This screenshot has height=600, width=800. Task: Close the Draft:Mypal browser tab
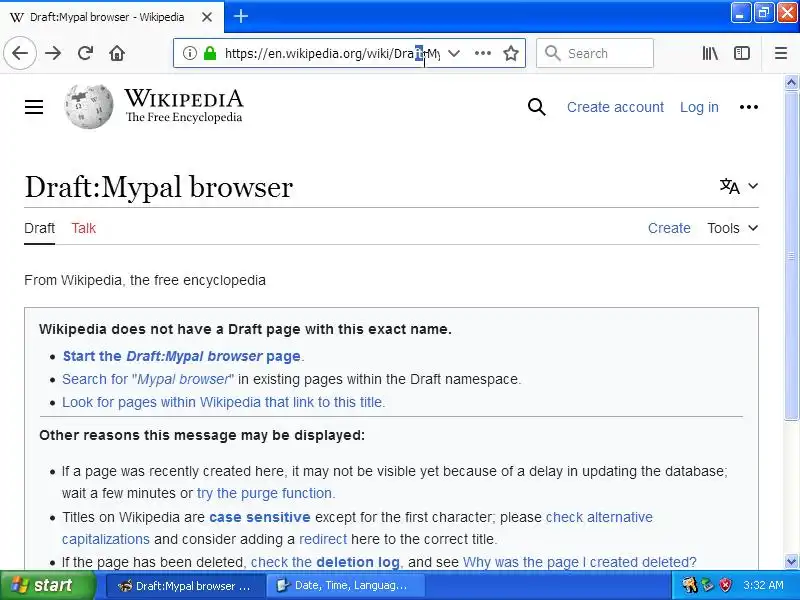coord(207,17)
